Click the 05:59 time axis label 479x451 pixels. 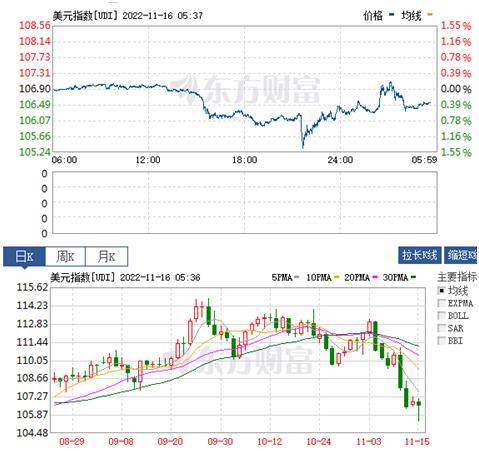tap(424, 160)
